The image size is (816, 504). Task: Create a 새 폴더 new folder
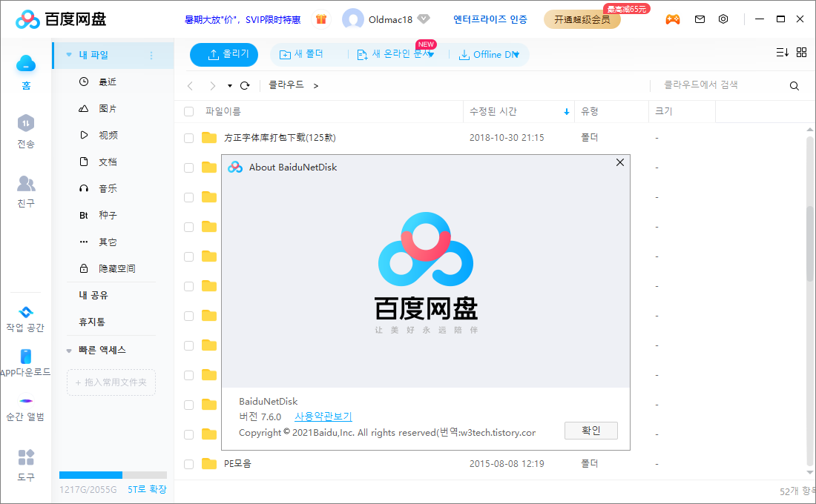pyautogui.click(x=301, y=54)
